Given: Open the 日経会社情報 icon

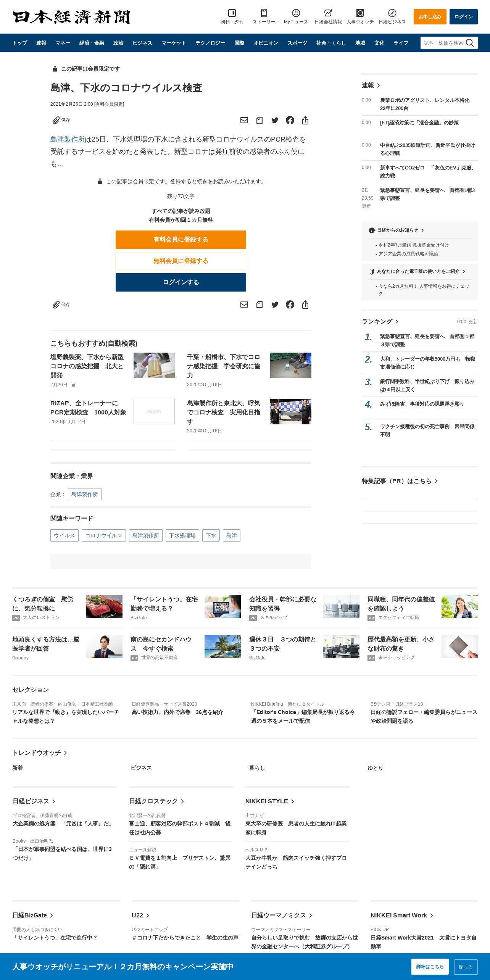Looking at the screenshot, I should (x=328, y=17).
